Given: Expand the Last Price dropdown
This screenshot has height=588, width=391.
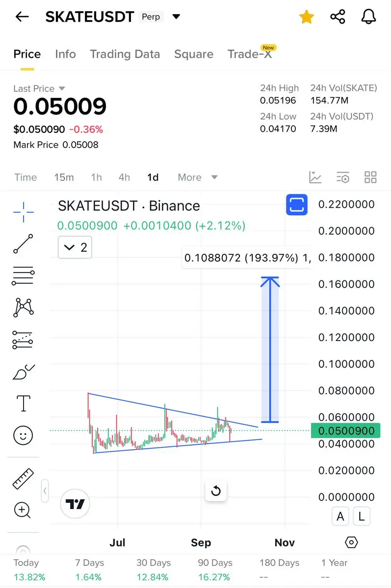Looking at the screenshot, I should (x=62, y=89).
